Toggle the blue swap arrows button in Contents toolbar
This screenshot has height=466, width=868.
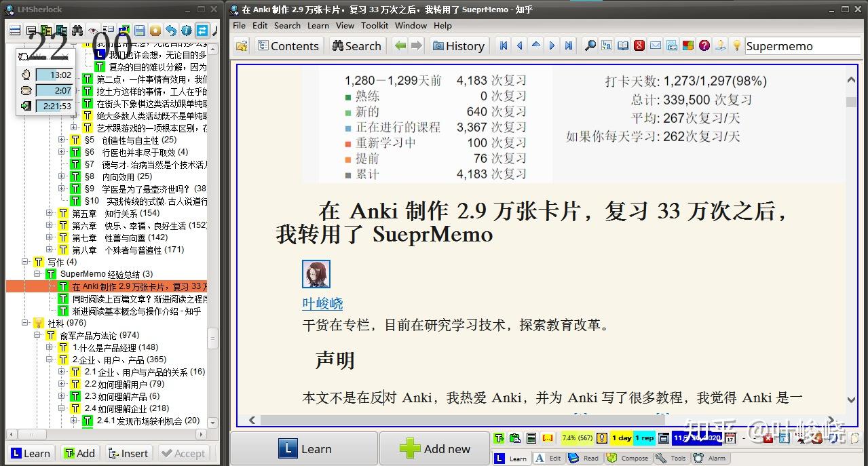[x=202, y=30]
